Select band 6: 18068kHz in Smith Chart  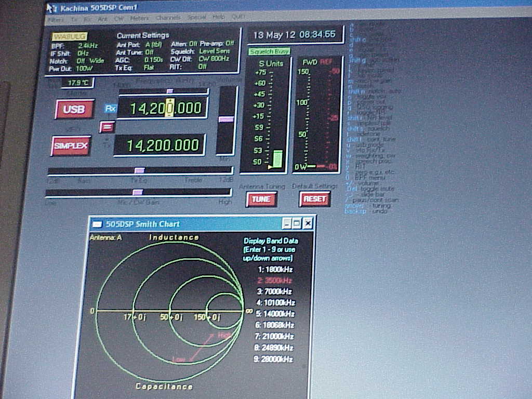[274, 325]
